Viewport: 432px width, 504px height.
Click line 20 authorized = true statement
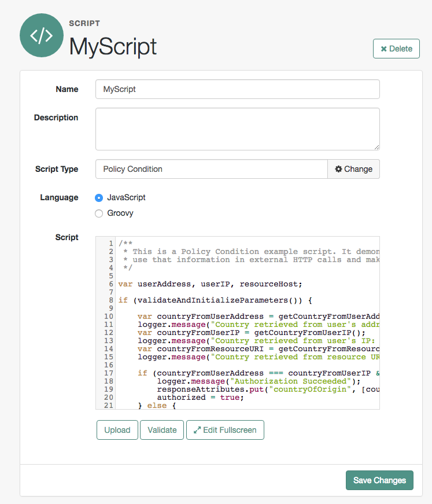pos(201,398)
